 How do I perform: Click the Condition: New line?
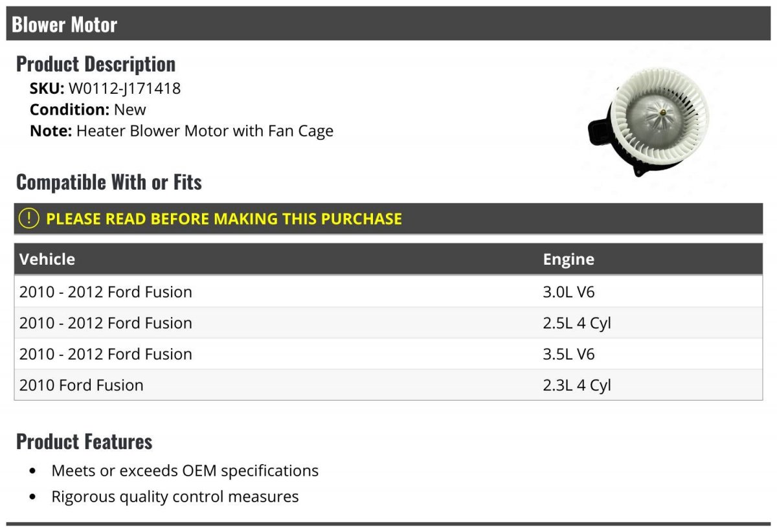[x=88, y=109]
